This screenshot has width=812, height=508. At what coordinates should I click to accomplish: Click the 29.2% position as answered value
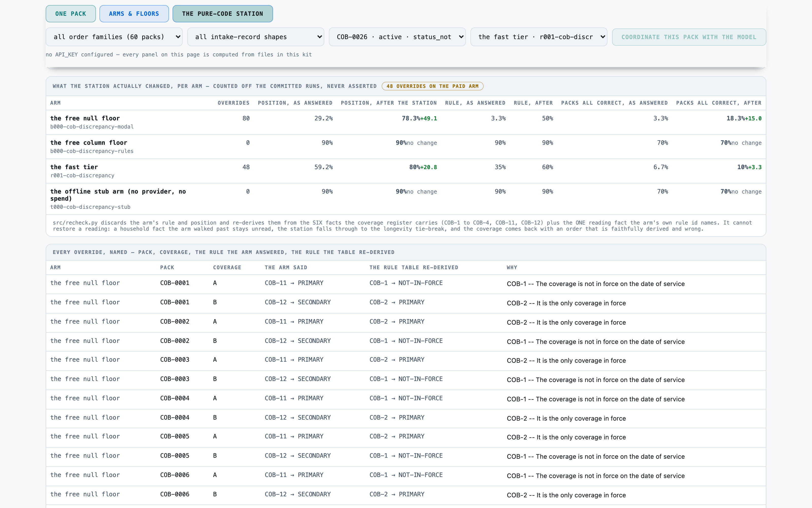point(324,118)
